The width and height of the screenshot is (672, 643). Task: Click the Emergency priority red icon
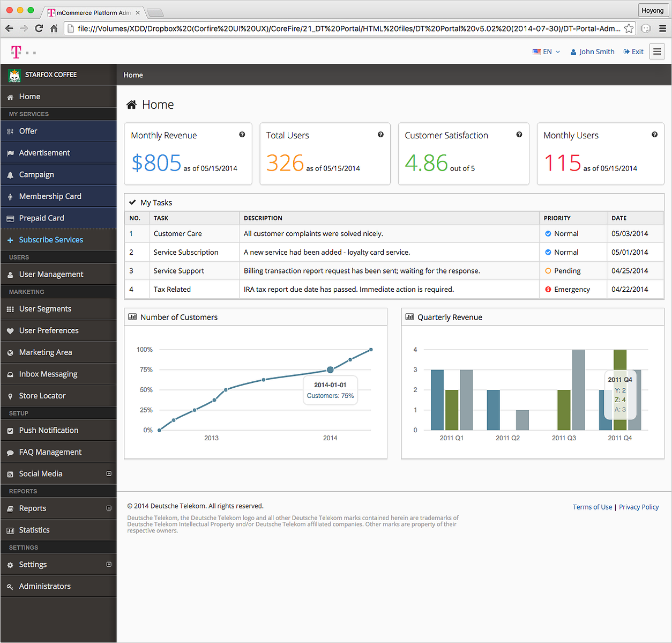point(548,289)
